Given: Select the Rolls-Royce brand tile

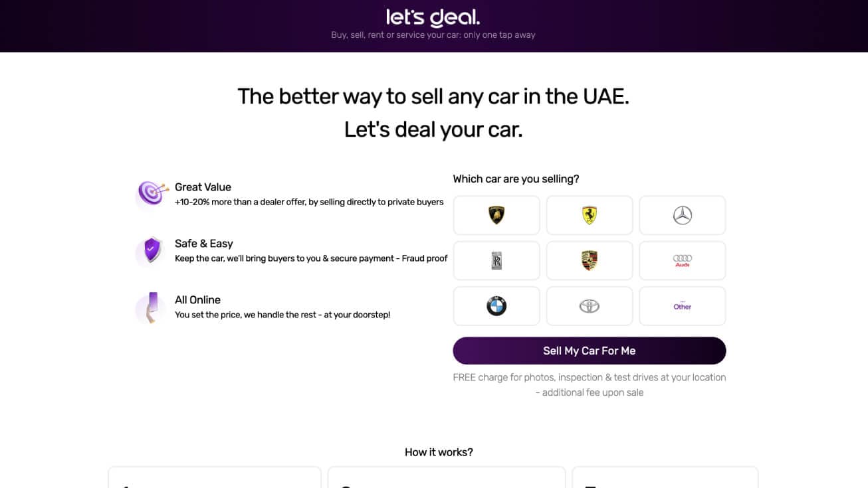Looking at the screenshot, I should [x=496, y=261].
